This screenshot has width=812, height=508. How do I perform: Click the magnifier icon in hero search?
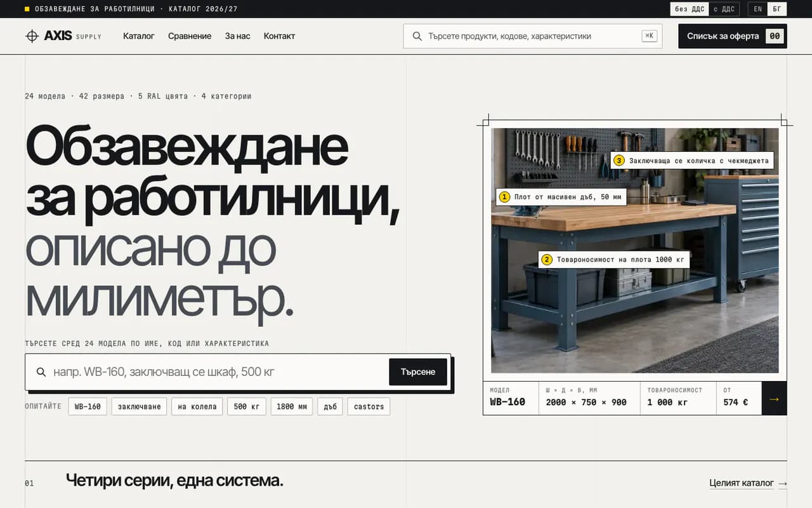(x=41, y=372)
